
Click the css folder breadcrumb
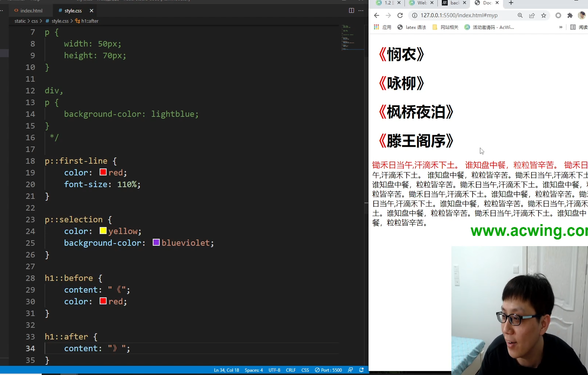tap(35, 21)
